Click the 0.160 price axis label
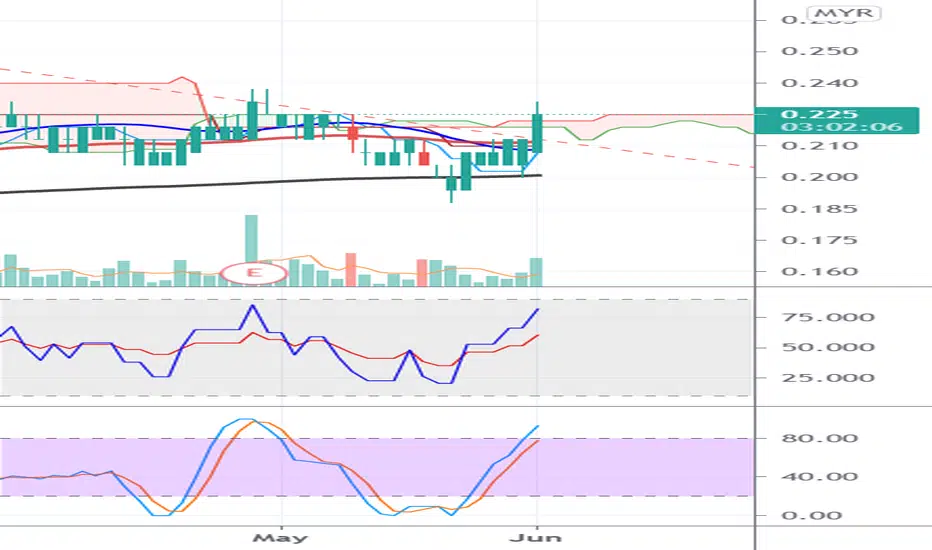Viewport: 932px width, 550px height. [820, 272]
